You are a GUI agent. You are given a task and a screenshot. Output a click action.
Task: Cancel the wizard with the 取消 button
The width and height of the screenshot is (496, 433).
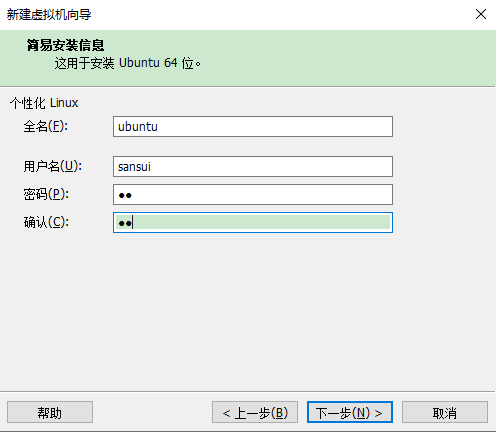[x=445, y=413]
